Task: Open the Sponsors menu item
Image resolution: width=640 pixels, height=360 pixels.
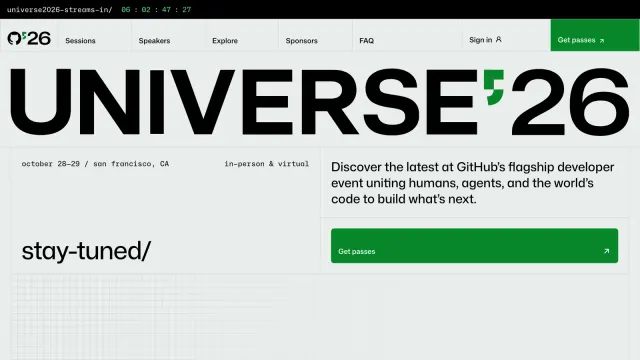Action: (302, 41)
